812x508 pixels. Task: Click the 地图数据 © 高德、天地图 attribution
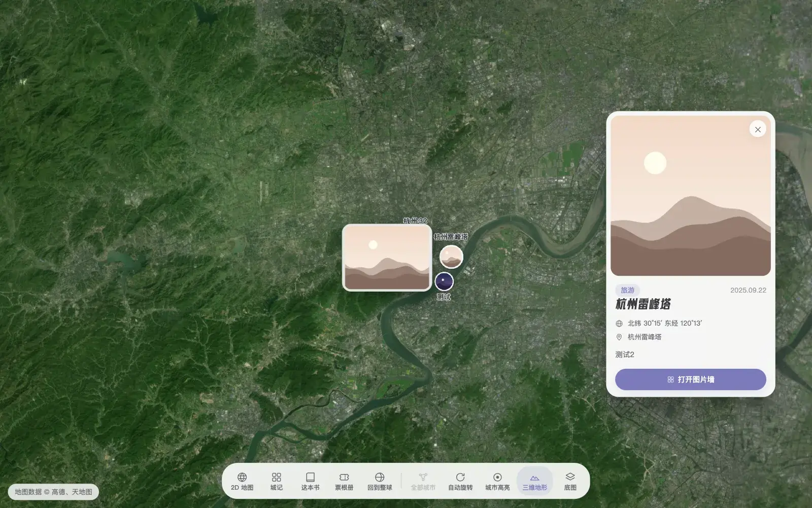pyautogui.click(x=53, y=492)
